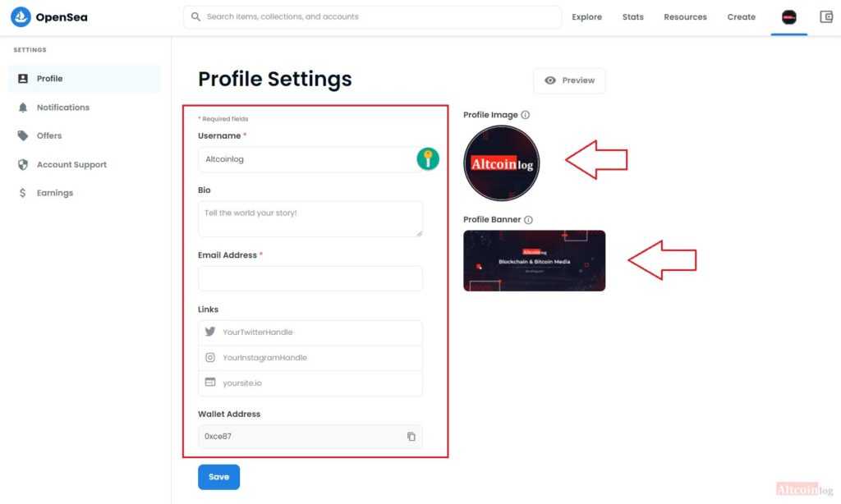
Task: Click the Bio text area
Action: point(310,219)
